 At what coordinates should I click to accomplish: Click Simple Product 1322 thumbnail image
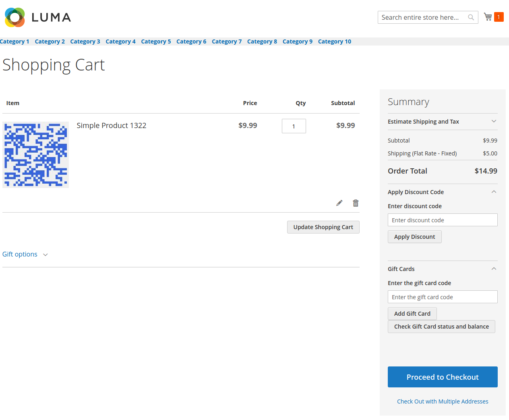(36, 155)
